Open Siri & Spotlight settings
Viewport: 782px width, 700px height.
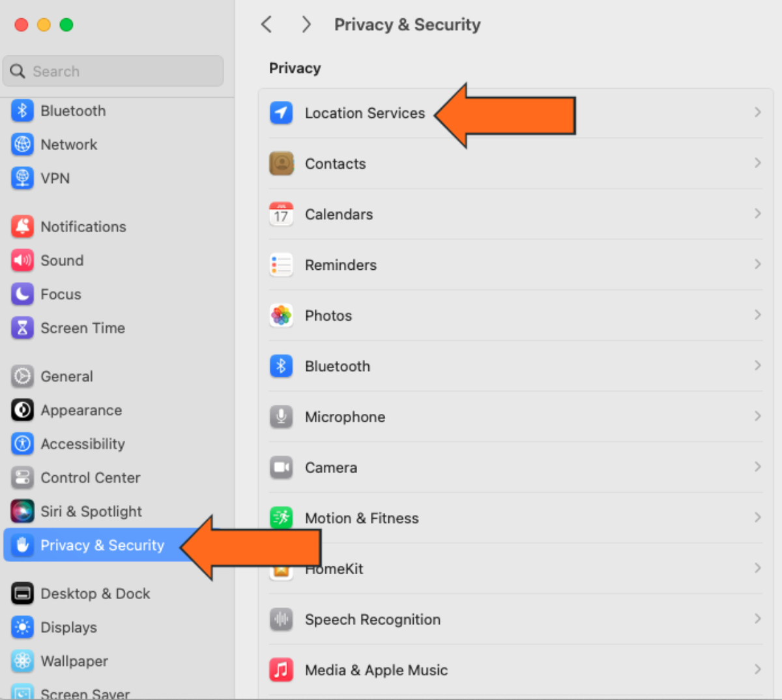coord(91,512)
